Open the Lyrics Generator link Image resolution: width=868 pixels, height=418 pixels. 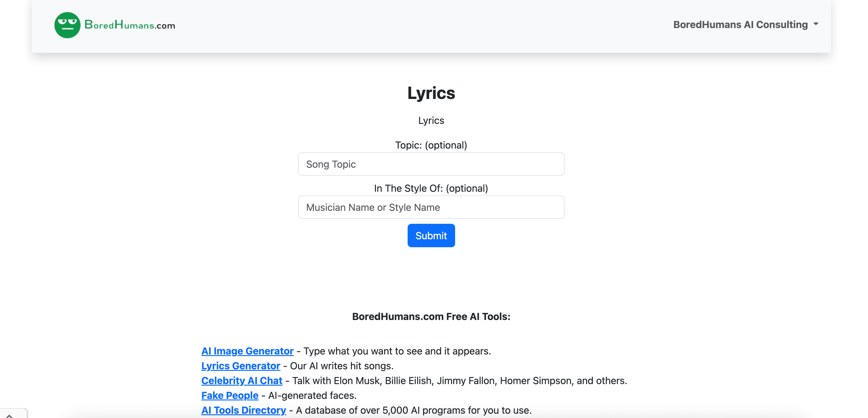coord(240,366)
